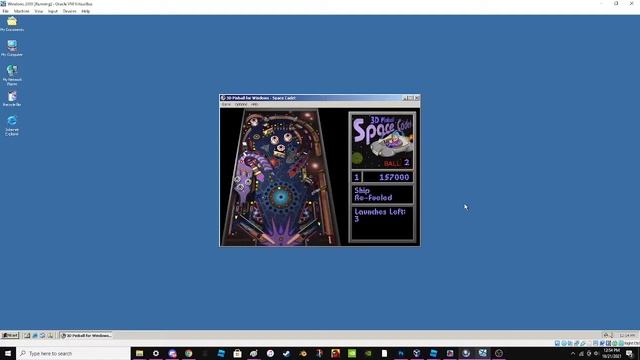Click the white document icon on taskbar
The image size is (640, 360).
pos(384,353)
